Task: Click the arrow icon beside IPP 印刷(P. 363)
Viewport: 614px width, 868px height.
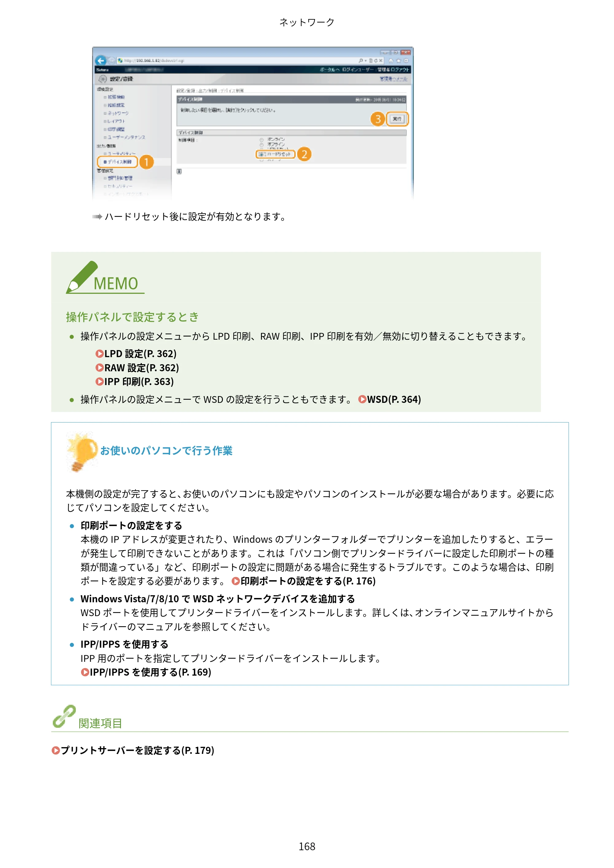Action: point(99,382)
